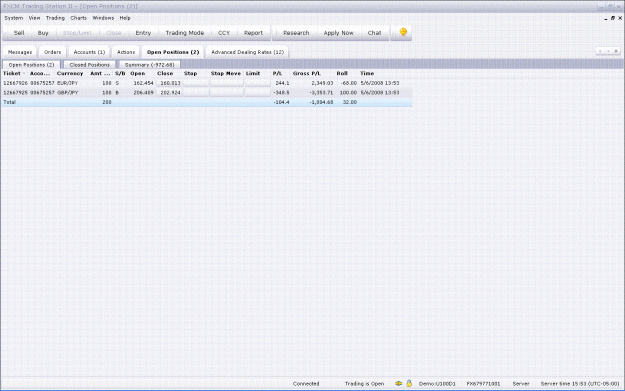Click the Trading Mode toolbar button
Screen dimensions: 625x391
pyautogui.click(x=185, y=33)
